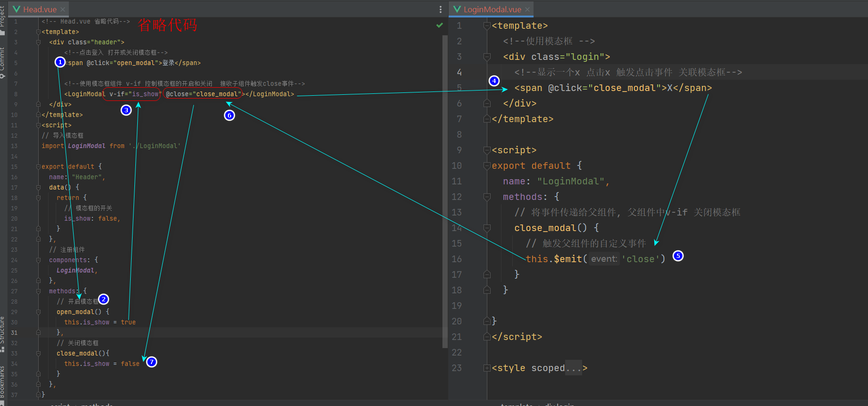This screenshot has height=406, width=868.
Task: Close the LoginModal.vue tab
Action: [527, 9]
